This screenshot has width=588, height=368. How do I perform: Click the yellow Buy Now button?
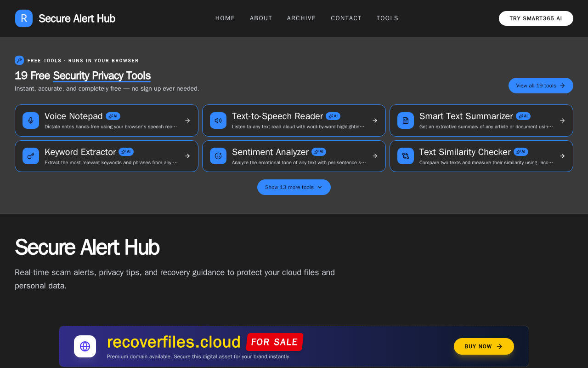[x=484, y=346]
